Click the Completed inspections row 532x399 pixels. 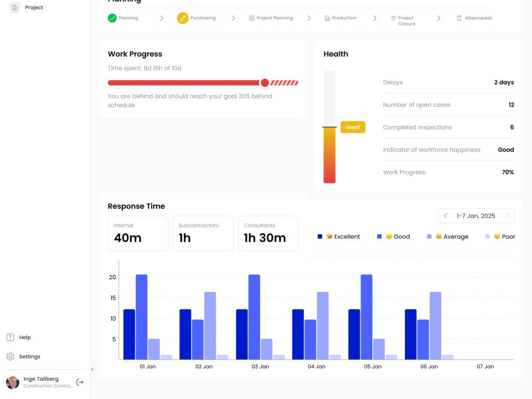pyautogui.click(x=448, y=127)
